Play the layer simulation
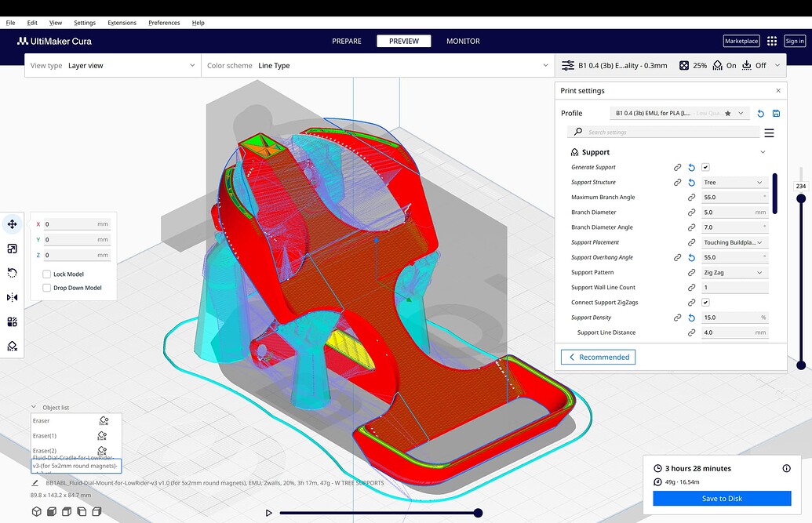This screenshot has height=523, width=812. point(269,513)
